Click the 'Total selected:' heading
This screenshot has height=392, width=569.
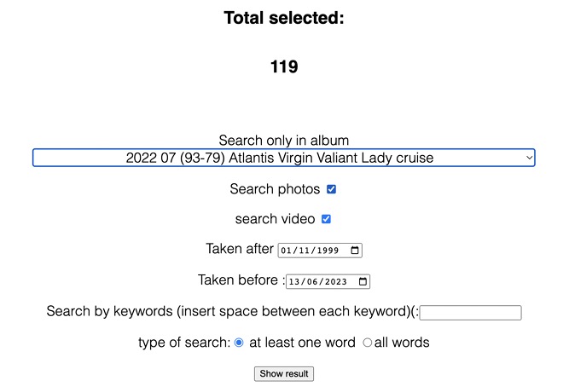[x=284, y=18]
